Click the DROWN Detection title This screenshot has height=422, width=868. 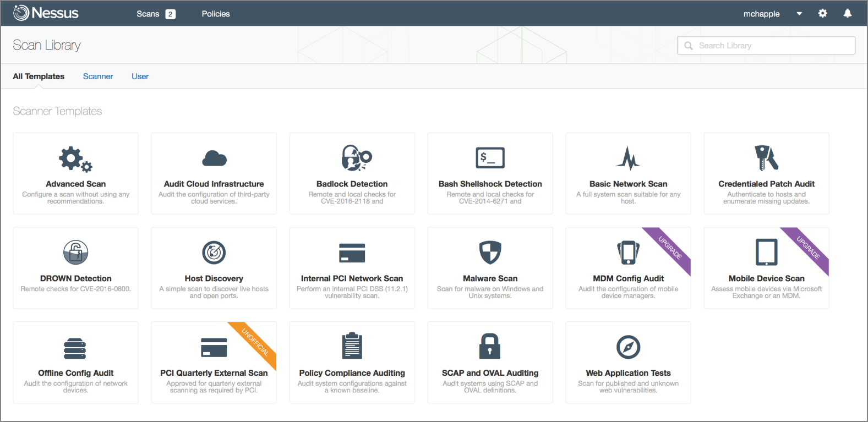pyautogui.click(x=76, y=278)
